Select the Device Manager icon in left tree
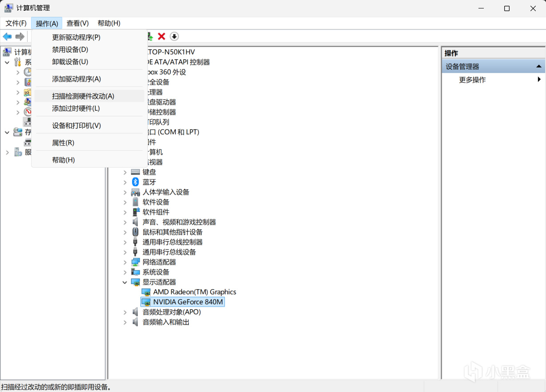The width and height of the screenshot is (546, 392). pyautogui.click(x=28, y=122)
